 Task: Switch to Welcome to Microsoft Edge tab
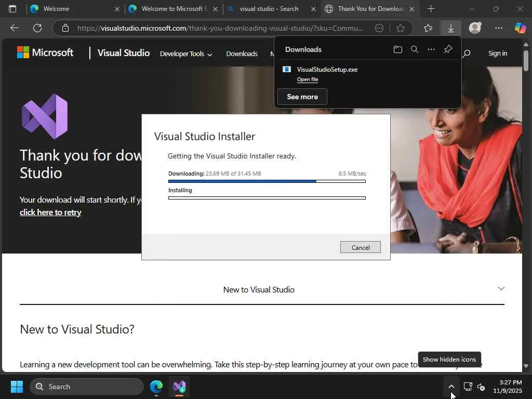point(174,9)
